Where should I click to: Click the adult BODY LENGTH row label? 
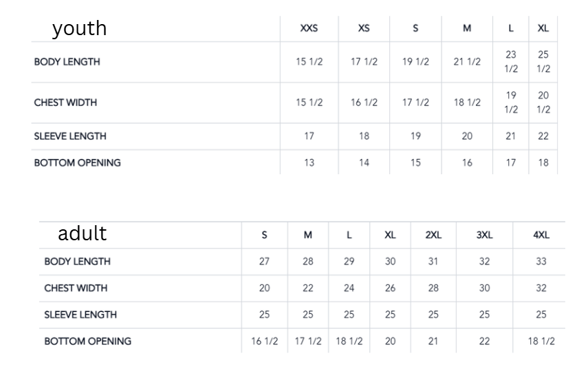(x=77, y=262)
